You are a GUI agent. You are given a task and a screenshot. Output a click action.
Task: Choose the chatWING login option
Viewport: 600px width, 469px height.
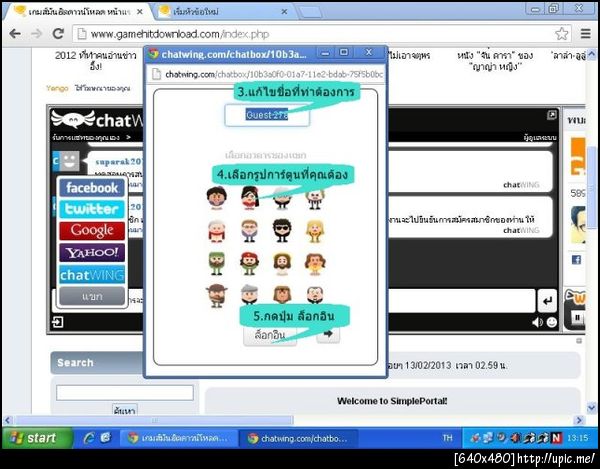92,275
